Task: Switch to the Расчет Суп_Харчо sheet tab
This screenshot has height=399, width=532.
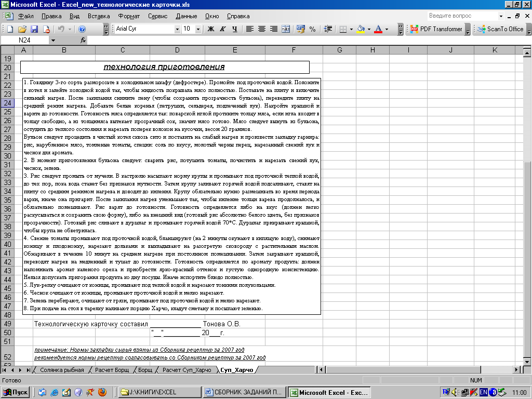Action: coord(187,370)
